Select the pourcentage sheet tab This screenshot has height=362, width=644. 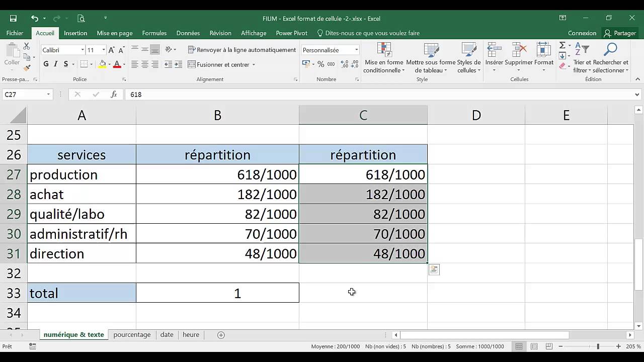[x=132, y=335]
